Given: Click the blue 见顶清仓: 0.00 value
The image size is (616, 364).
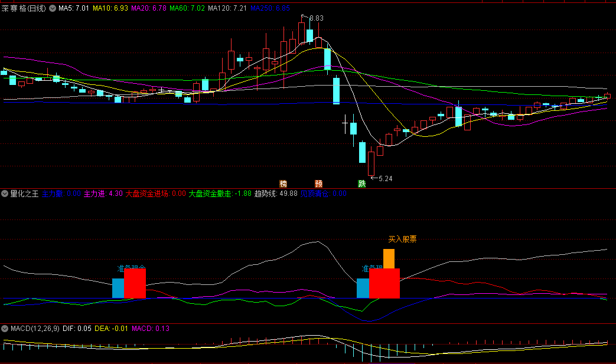Looking at the screenshot, I should 324,194.
